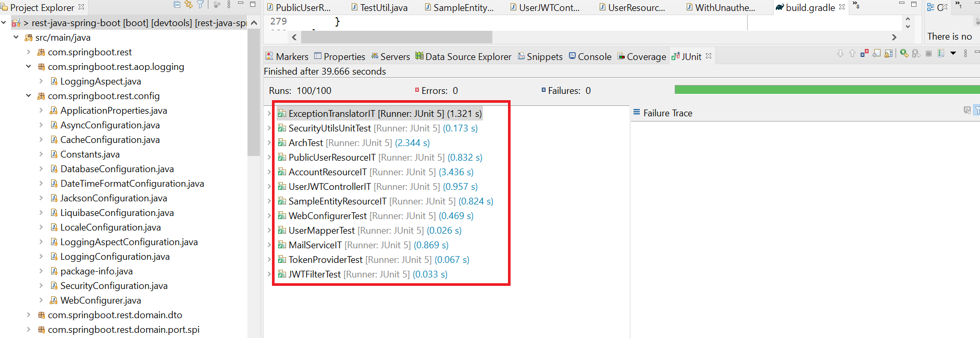
Task: Select the PublicUserR... editor tab
Action: point(299,7)
